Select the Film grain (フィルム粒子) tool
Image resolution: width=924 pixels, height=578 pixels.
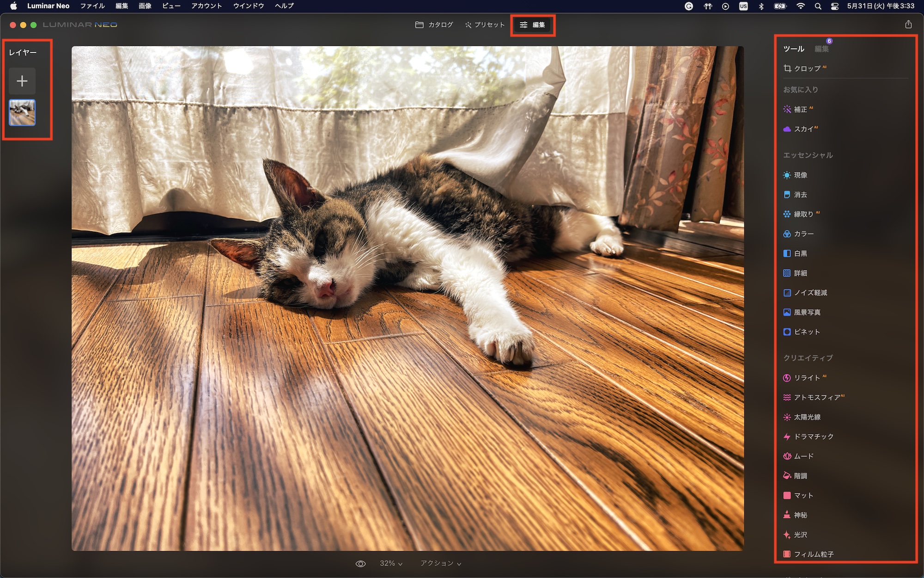tap(813, 554)
